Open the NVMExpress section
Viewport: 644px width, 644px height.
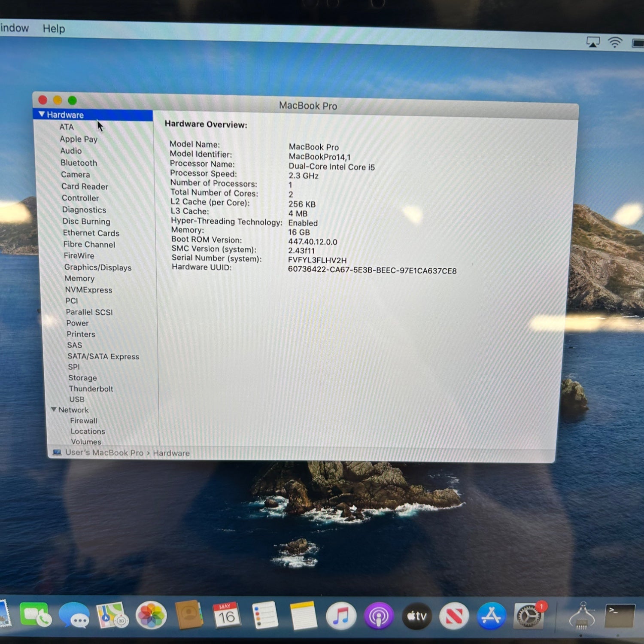click(88, 290)
